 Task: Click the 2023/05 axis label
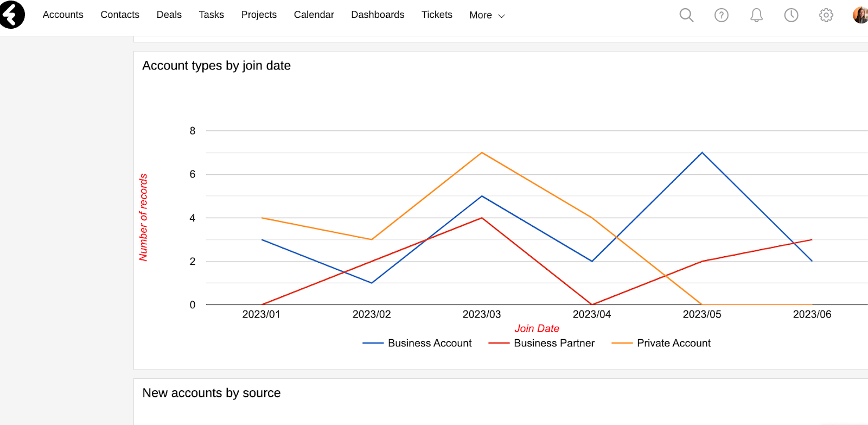point(702,314)
